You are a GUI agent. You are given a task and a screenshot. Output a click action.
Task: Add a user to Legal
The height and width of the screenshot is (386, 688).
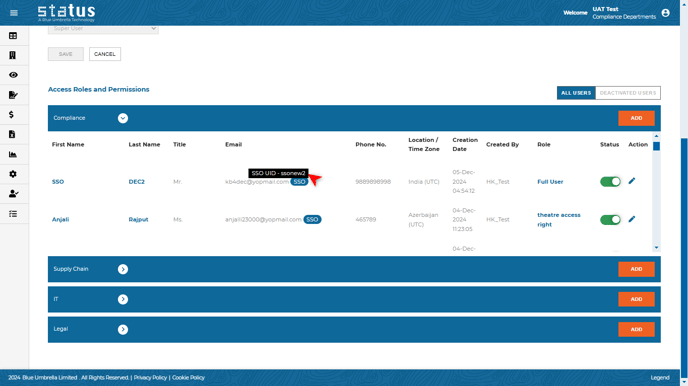(636, 329)
